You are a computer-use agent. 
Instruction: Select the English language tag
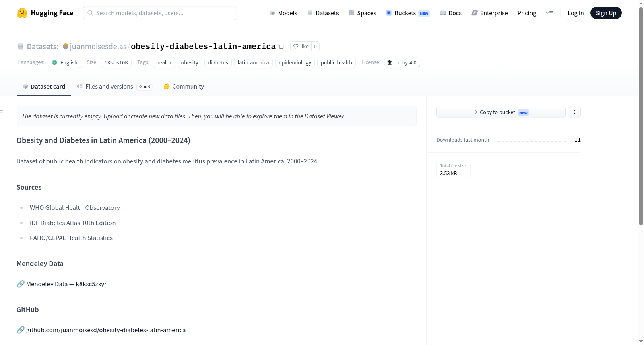[65, 62]
